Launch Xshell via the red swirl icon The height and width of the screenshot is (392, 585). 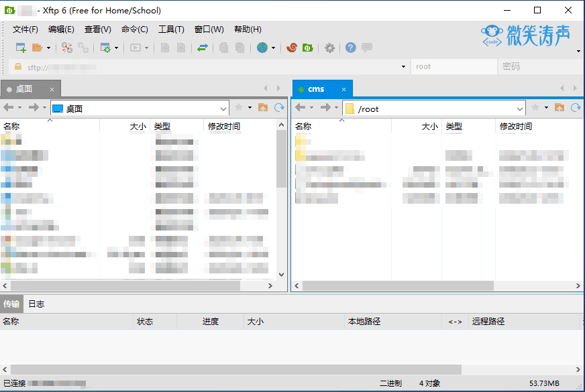point(292,48)
